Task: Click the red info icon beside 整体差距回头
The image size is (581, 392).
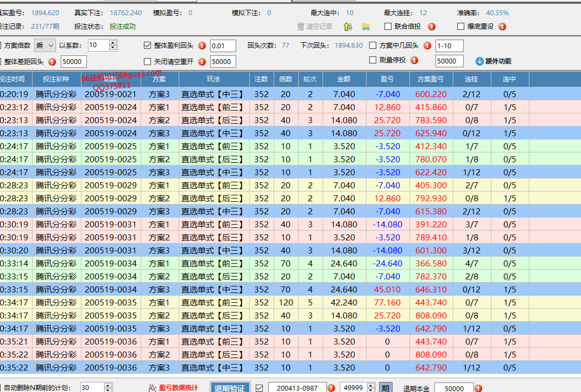Action: [x=52, y=62]
